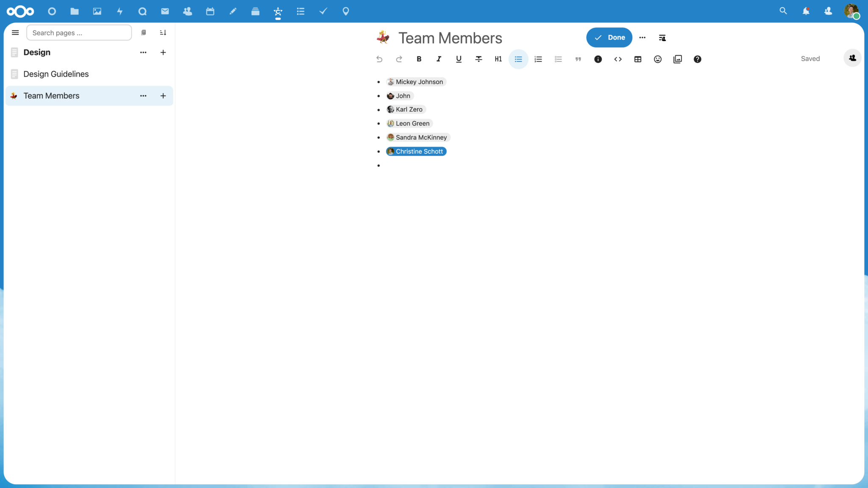Toggle underline formatting

pos(458,59)
